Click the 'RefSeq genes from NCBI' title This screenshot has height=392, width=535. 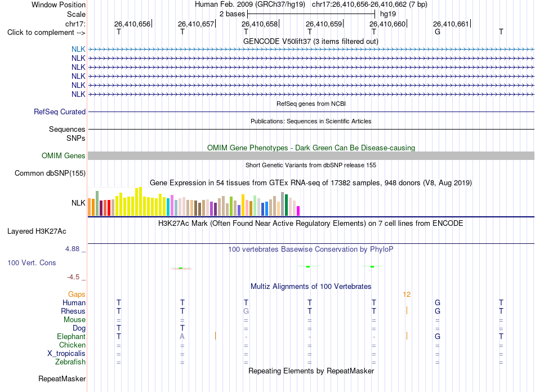tap(311, 104)
